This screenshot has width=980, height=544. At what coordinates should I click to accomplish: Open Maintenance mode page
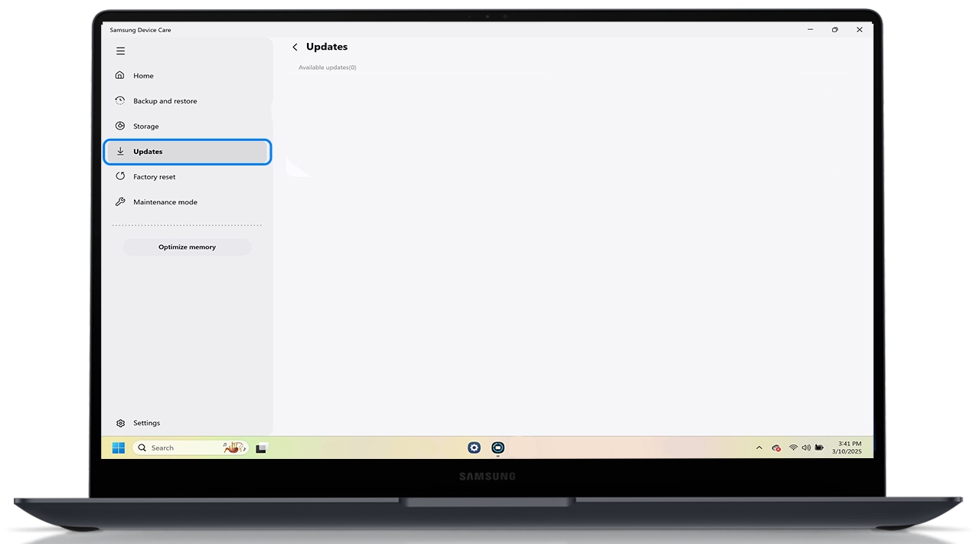(x=188, y=202)
